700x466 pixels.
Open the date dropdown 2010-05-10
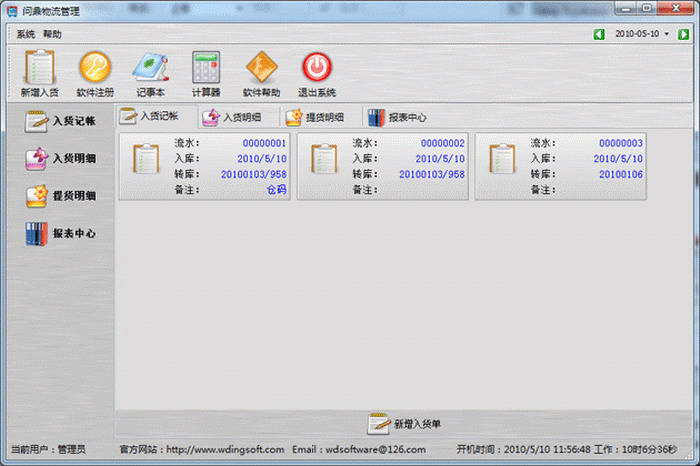click(x=667, y=34)
